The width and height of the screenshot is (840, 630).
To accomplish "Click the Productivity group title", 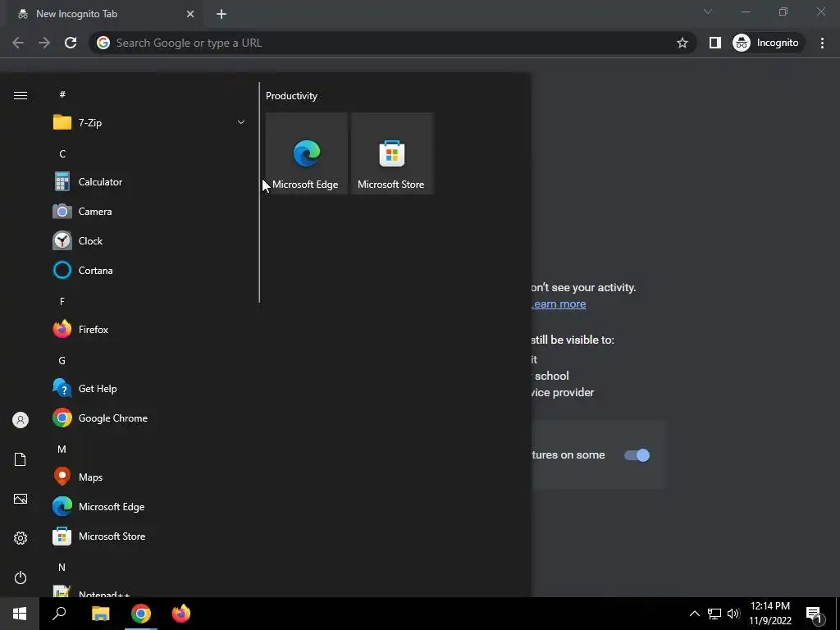I will click(291, 96).
